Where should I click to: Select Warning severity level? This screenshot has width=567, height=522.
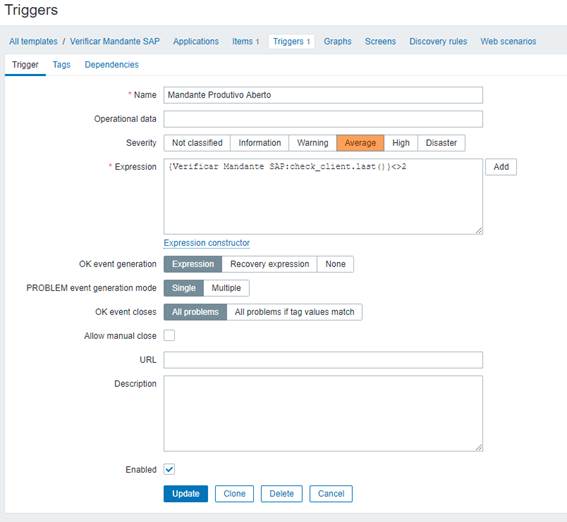[312, 143]
